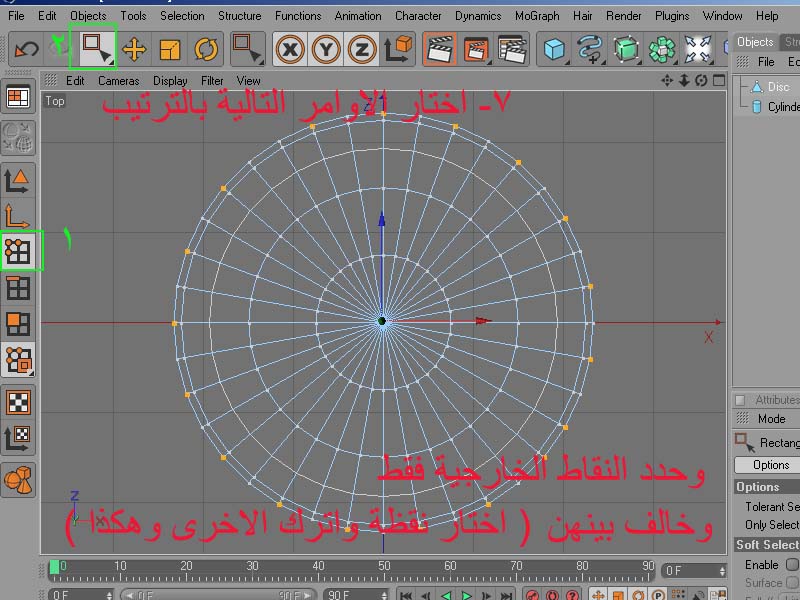The image size is (800, 600).
Task: Click the orange shapes icon at sidebar bottom
Action: click(19, 480)
